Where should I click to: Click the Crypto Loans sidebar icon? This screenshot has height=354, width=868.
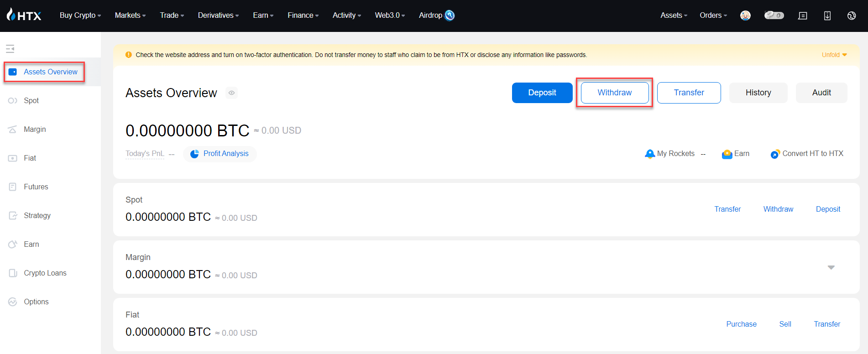[x=13, y=273]
